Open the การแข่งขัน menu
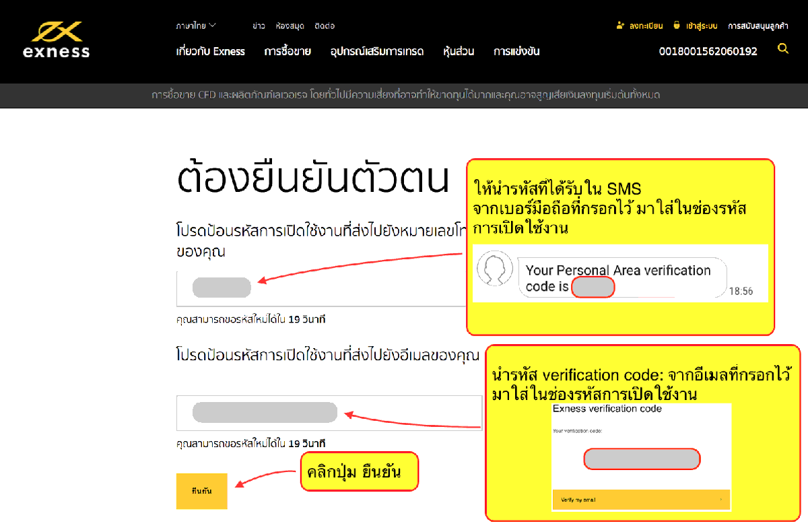 (x=516, y=51)
